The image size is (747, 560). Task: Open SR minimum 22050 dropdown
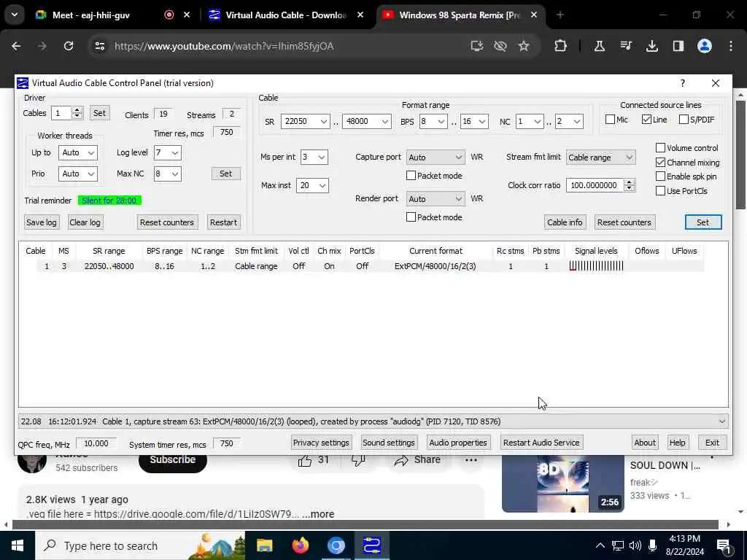[305, 122]
